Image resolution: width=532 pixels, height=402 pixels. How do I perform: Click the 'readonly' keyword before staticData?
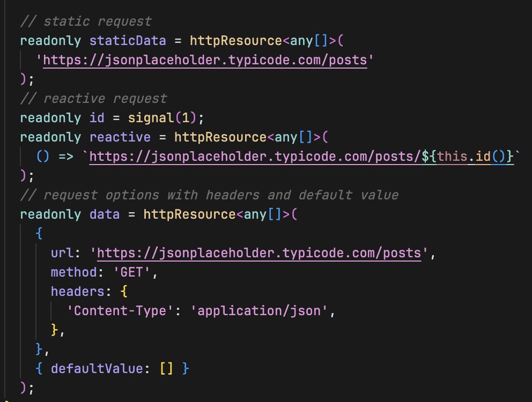(50, 41)
